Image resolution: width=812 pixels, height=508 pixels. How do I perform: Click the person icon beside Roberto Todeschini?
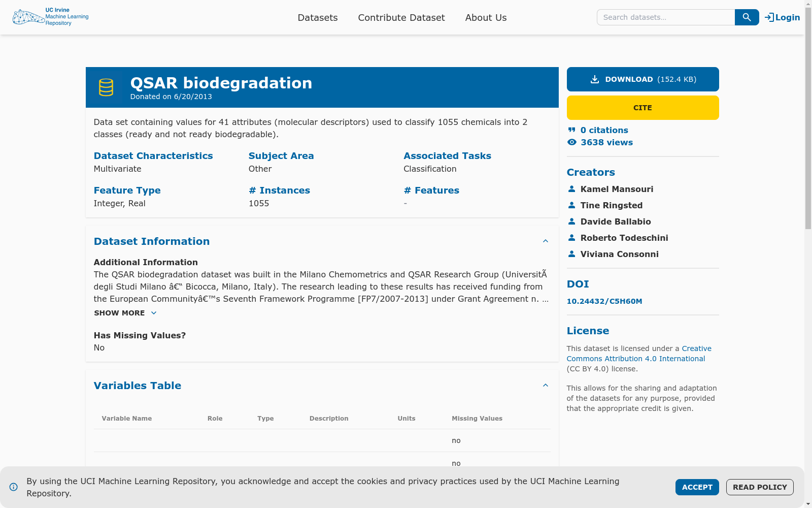(572, 238)
